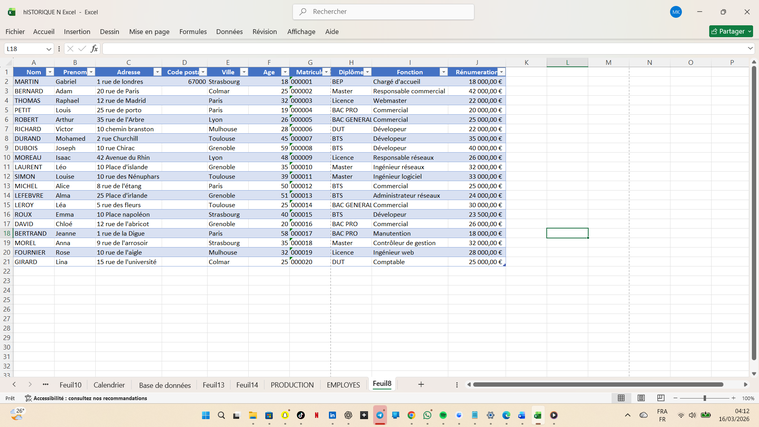
Task: Click the Rechercher search box
Action: [x=384, y=12]
